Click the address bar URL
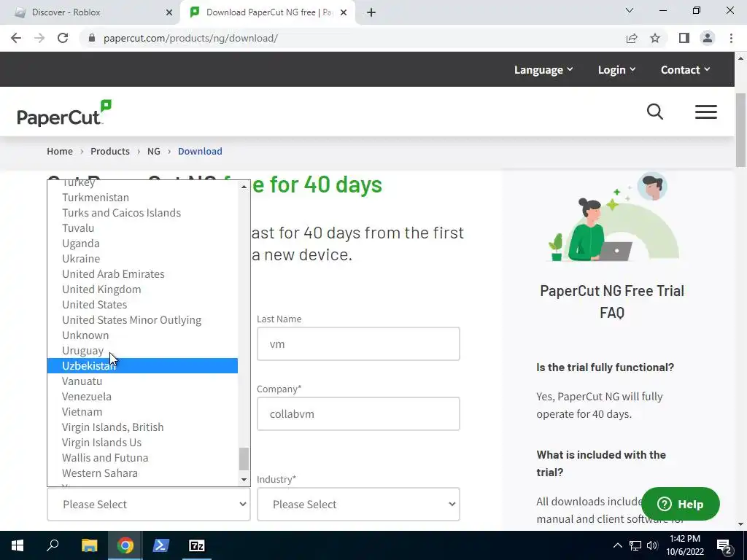This screenshot has height=560, width=747. [190, 38]
